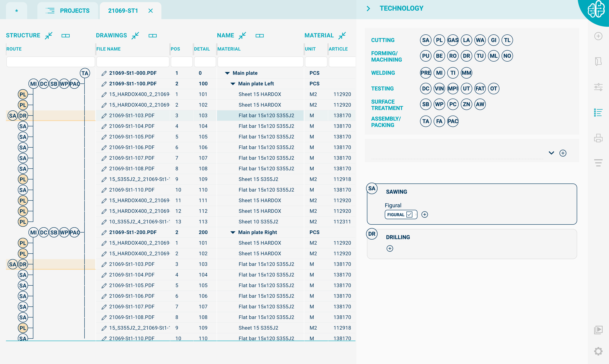Viewport: 609px width, 364px height.
Task: Select the 21069-ST1 tab
Action: 123,11
